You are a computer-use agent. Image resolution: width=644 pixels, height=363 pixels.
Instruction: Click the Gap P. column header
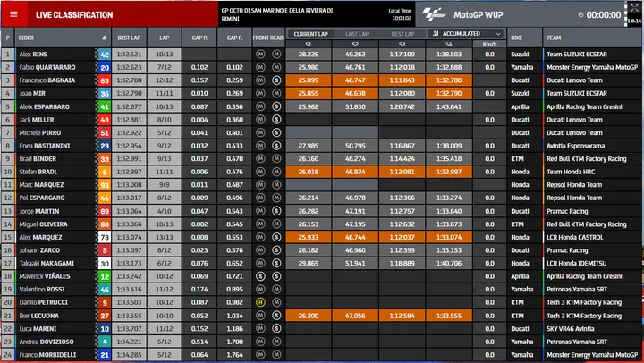tap(199, 38)
